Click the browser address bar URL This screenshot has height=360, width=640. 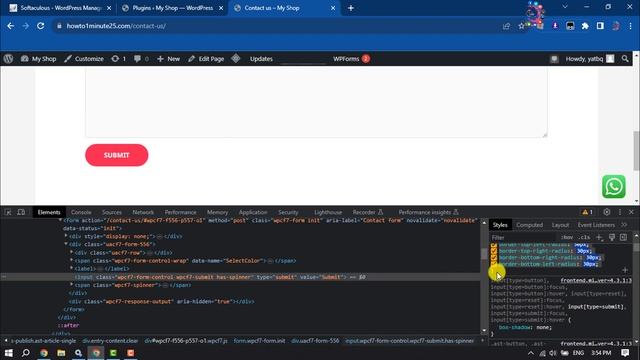pos(116,26)
